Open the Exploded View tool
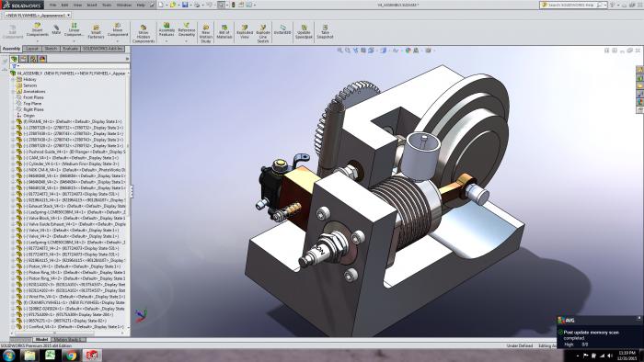The image size is (644, 362). click(x=245, y=32)
